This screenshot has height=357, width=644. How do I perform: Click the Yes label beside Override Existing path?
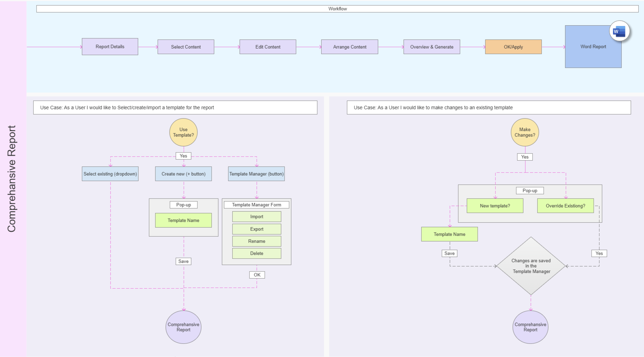599,253
